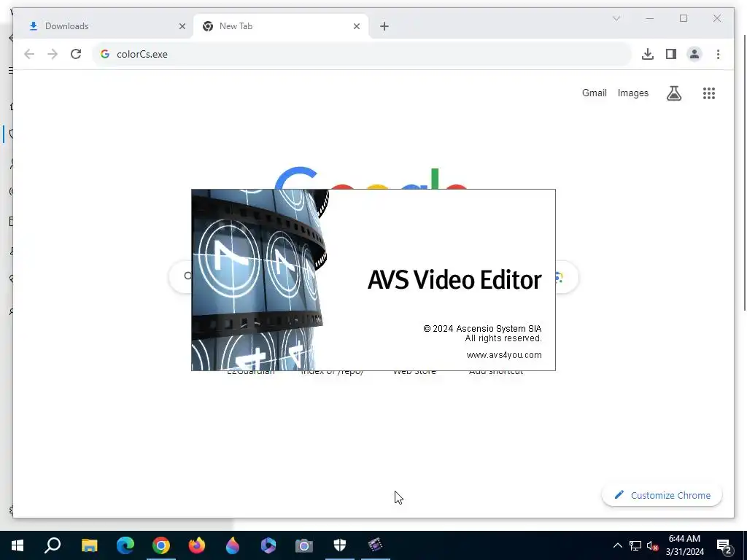The height and width of the screenshot is (560, 747).
Task: Expand tab search dropdown arrow
Action: pyautogui.click(x=616, y=18)
